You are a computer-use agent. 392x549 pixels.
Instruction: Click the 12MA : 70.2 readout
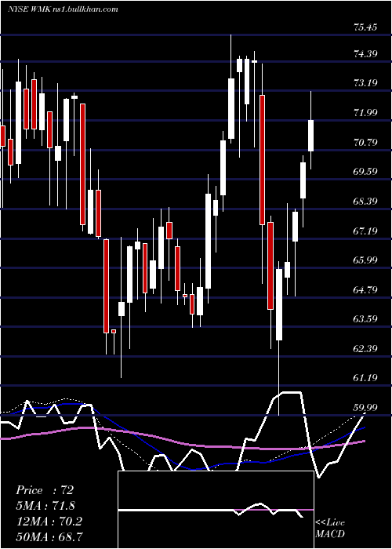tap(49, 522)
